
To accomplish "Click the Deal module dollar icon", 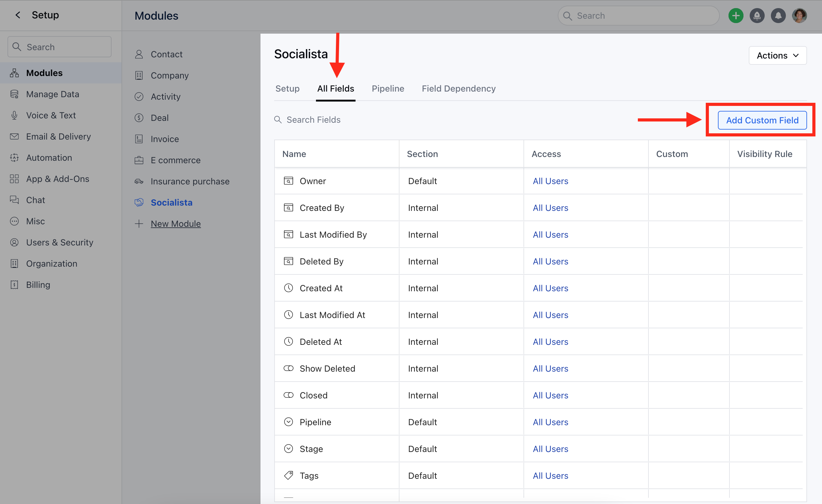I will tap(139, 118).
